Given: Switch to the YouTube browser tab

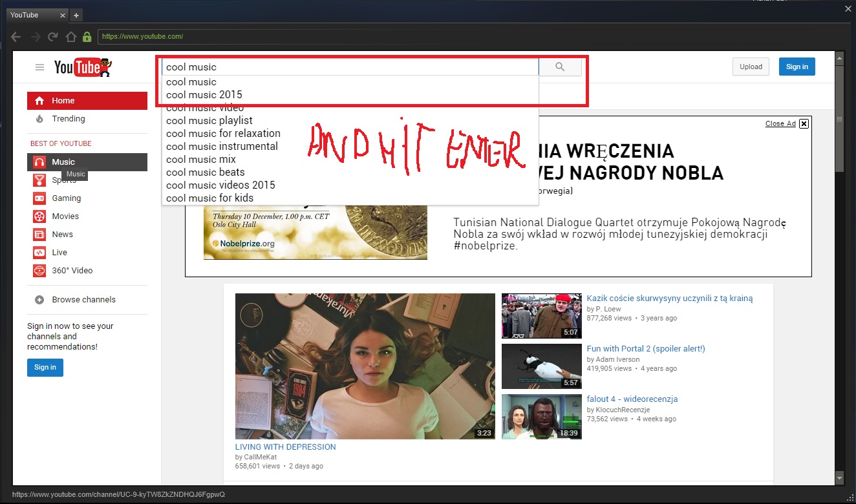Looking at the screenshot, I should coord(37,15).
